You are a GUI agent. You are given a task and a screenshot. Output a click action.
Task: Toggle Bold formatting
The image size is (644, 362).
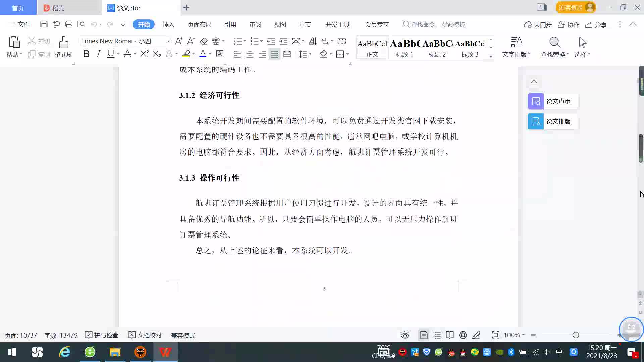tap(86, 54)
